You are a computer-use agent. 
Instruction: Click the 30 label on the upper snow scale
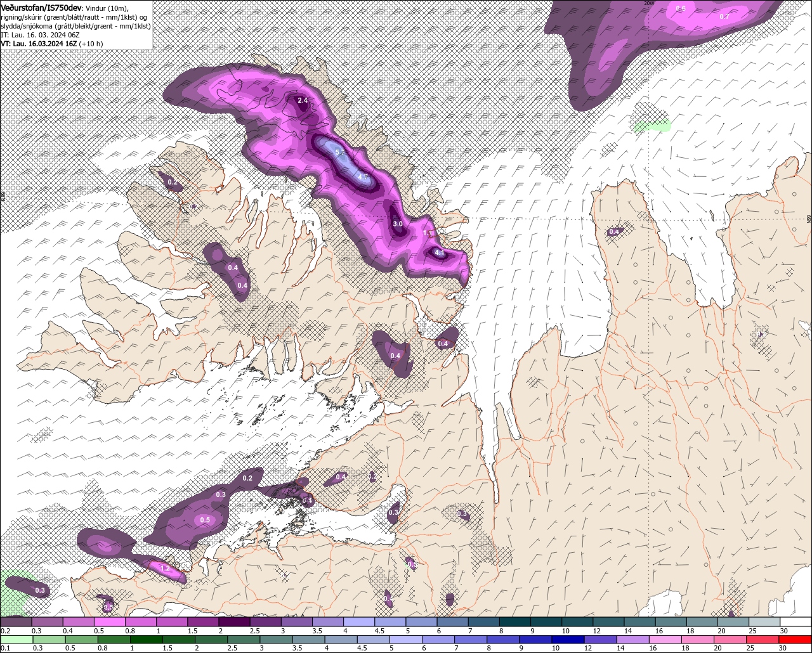783,631
